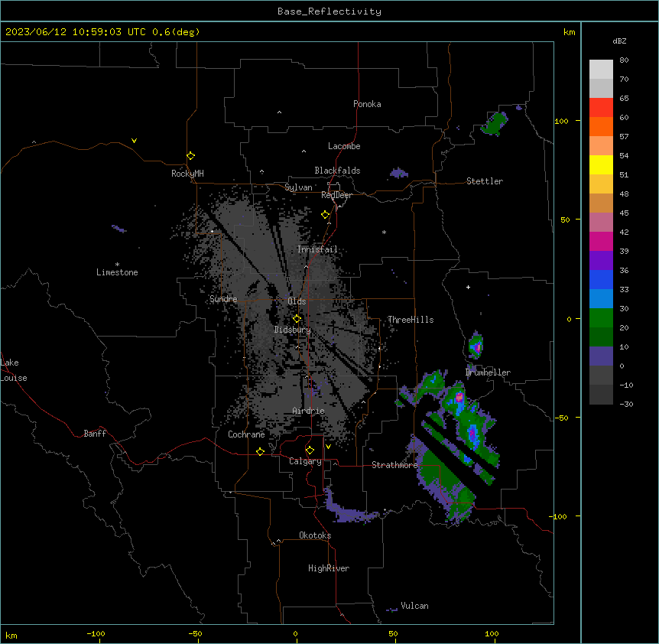The image size is (659, 644).
Task: Click the Sylvan town label
Action: (x=298, y=187)
